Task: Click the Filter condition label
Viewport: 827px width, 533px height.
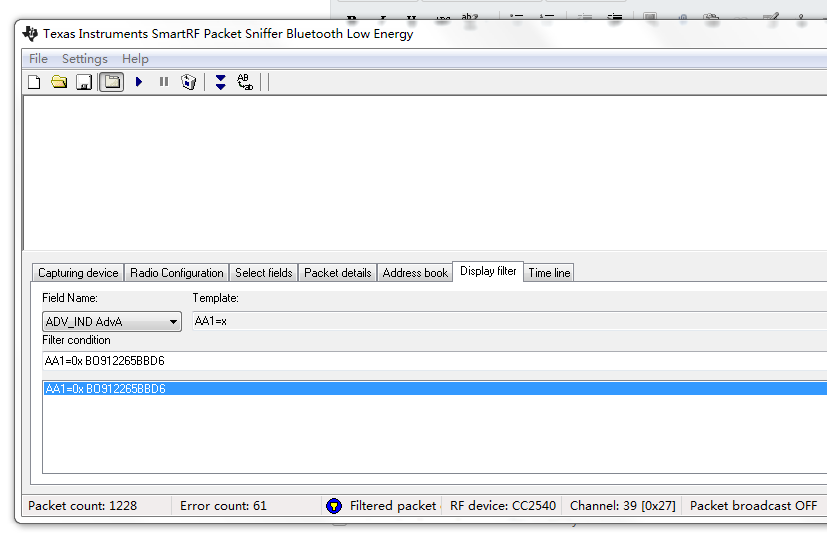Action: [76, 340]
